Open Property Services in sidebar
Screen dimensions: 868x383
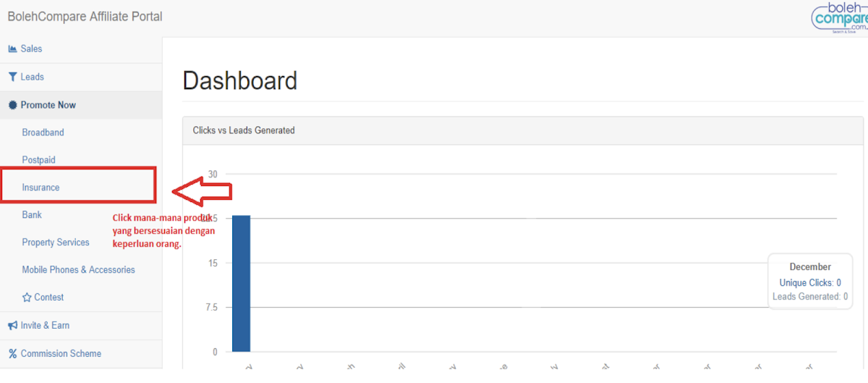(x=56, y=243)
